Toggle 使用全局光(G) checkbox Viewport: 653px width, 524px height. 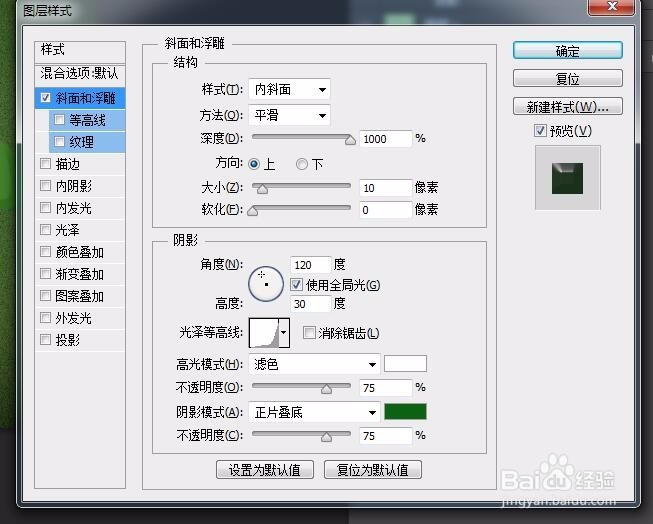(296, 284)
